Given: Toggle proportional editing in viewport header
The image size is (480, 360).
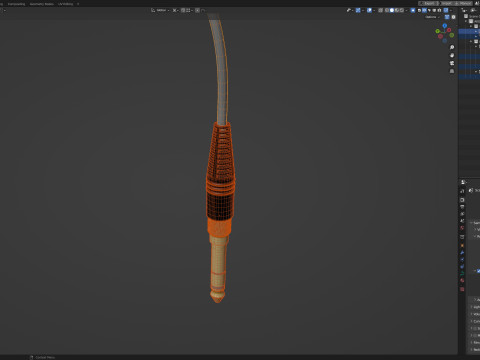Looking at the screenshot, I should point(197,10).
